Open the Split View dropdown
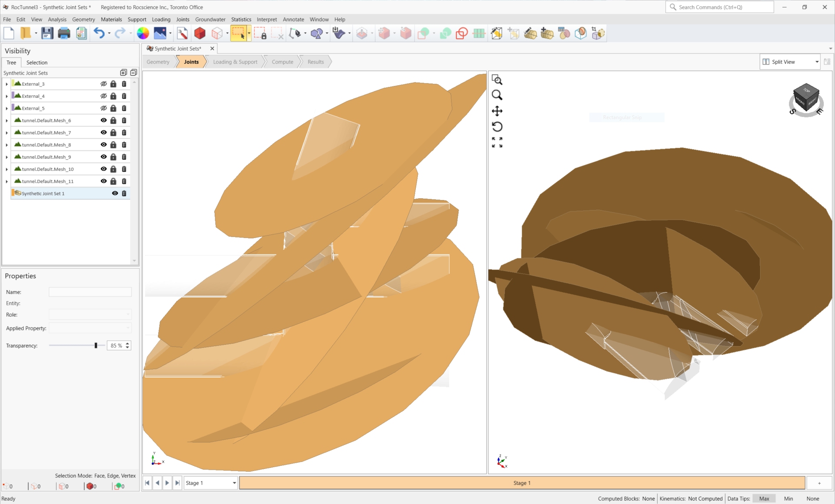Image resolution: width=835 pixels, height=504 pixels. (816, 61)
